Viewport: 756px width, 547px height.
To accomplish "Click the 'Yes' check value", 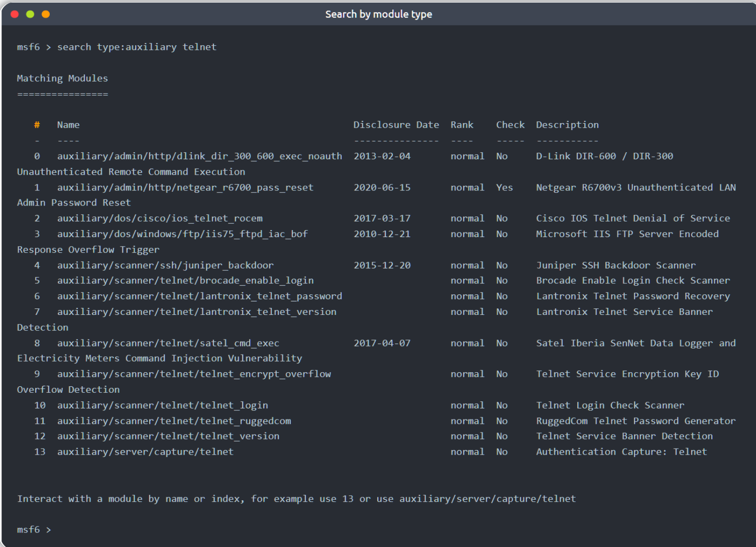I will point(504,187).
